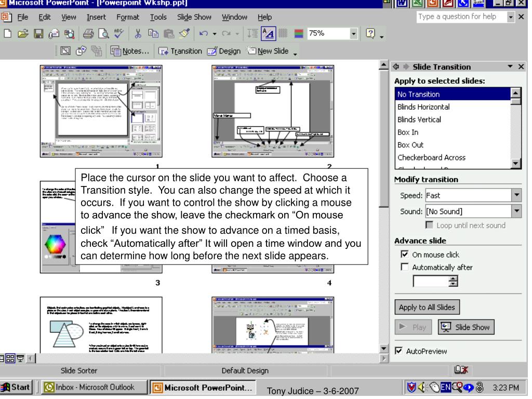Click the Design toolbar button
Image resolution: width=532 pixels, height=399 pixels.
[224, 51]
